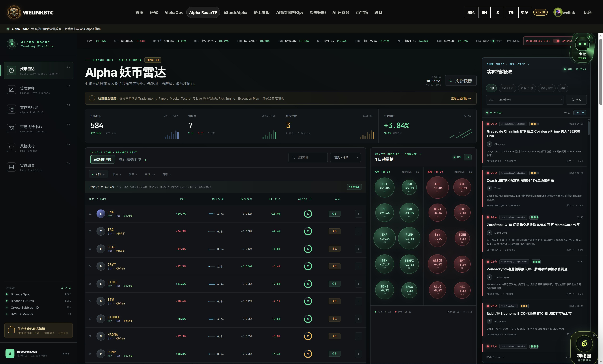Viewport: 603px width, 364px height.
Task: Open the AlphaOps nav item
Action: point(174,12)
